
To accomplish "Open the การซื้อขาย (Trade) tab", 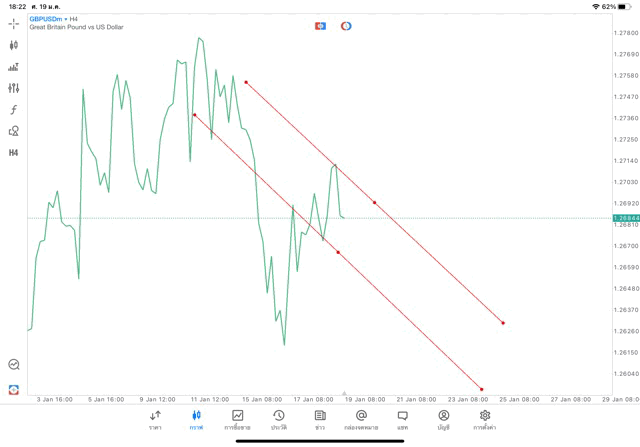I will (237, 419).
